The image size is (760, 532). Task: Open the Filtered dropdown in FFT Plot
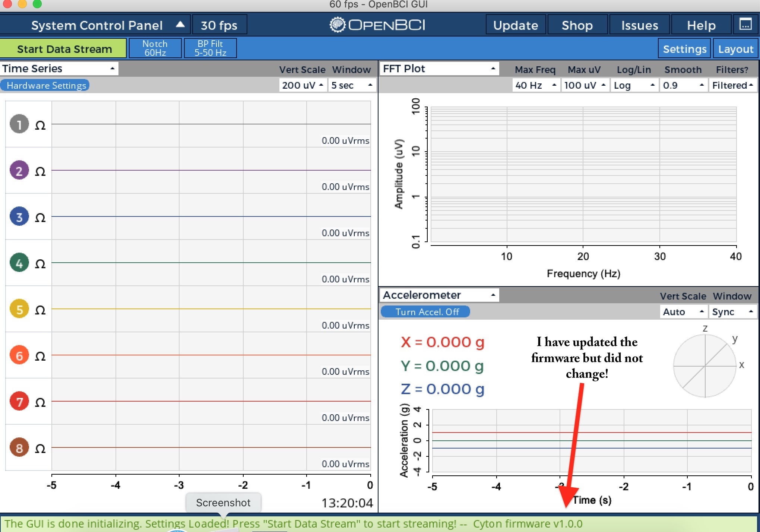pyautogui.click(x=733, y=85)
